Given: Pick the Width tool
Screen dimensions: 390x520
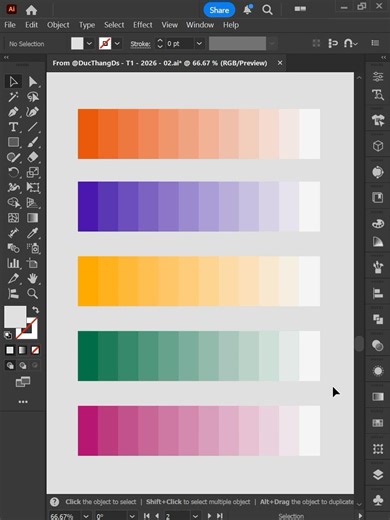Looking at the screenshot, I should pos(13,187).
